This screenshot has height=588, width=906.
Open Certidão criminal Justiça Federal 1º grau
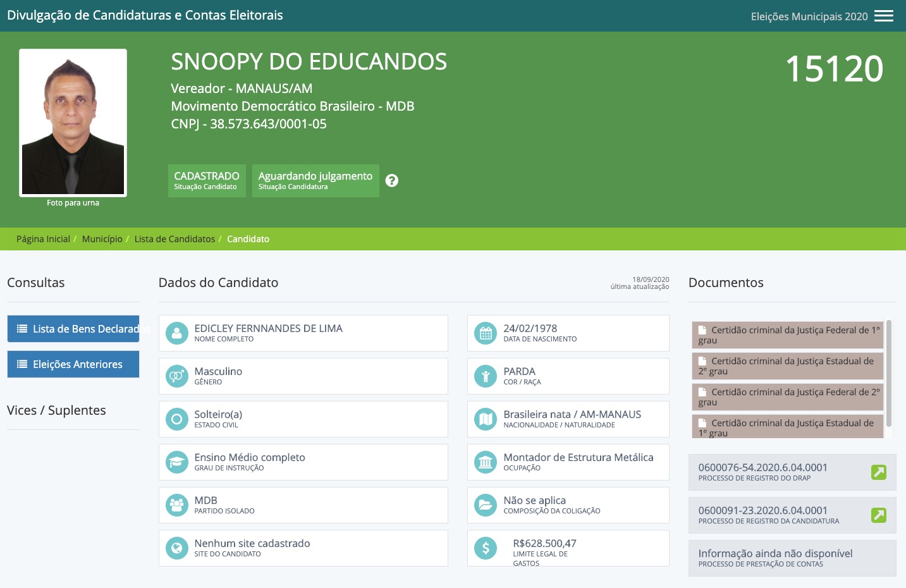pyautogui.click(x=787, y=334)
